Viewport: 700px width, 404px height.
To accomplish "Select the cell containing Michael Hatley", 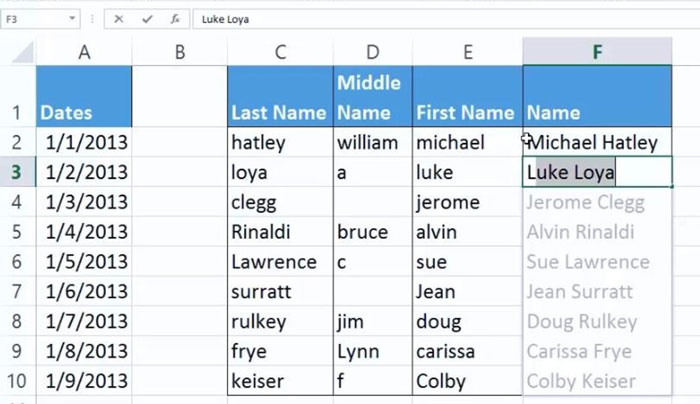I will [597, 142].
